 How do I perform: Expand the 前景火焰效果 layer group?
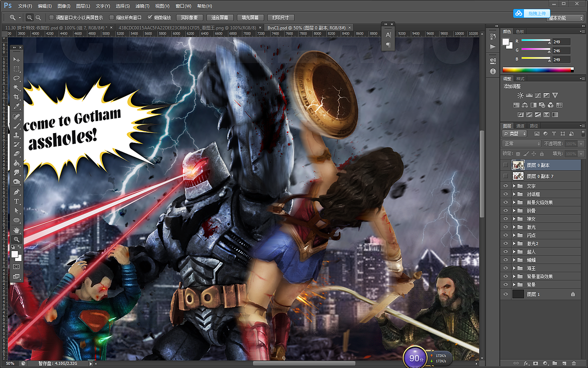(514, 203)
